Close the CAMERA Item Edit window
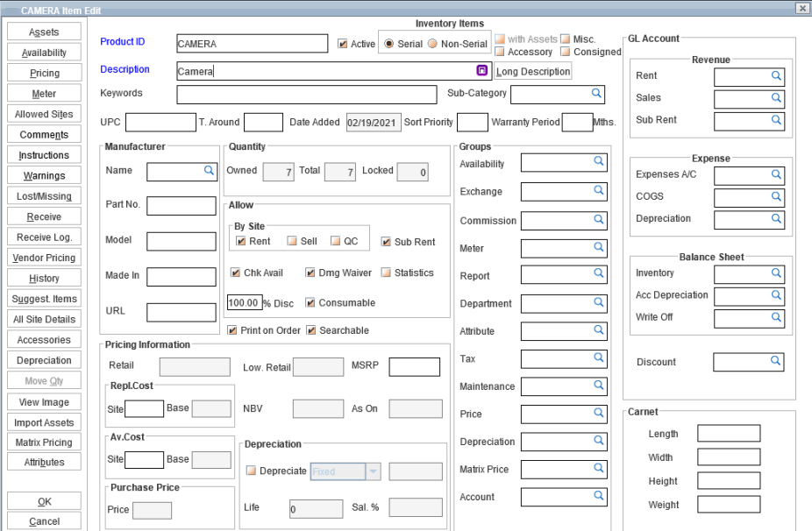 801,8
